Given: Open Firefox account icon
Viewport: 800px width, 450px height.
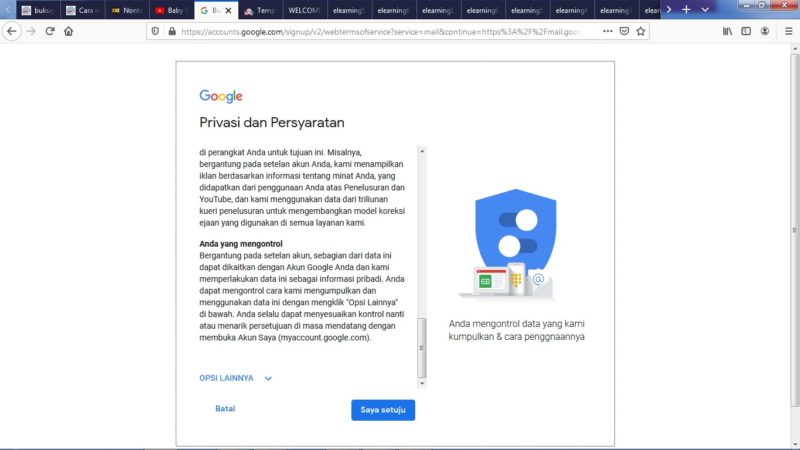Looking at the screenshot, I should coord(765,31).
